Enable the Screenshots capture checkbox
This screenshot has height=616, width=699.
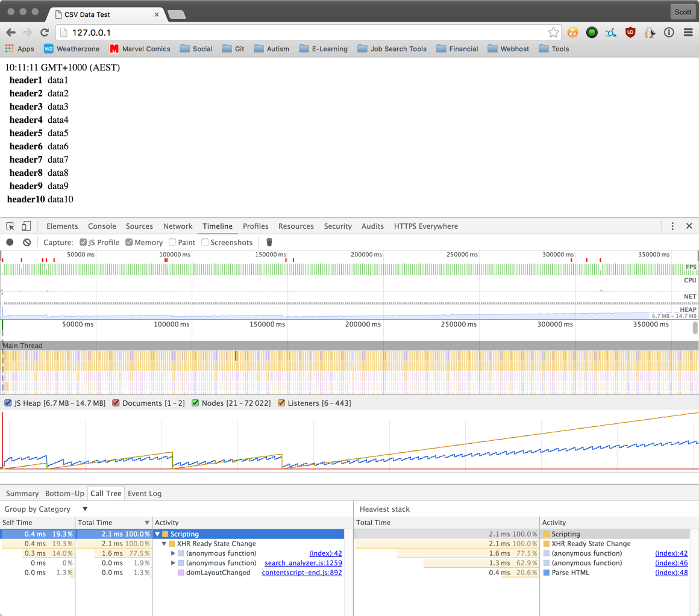[x=205, y=242]
